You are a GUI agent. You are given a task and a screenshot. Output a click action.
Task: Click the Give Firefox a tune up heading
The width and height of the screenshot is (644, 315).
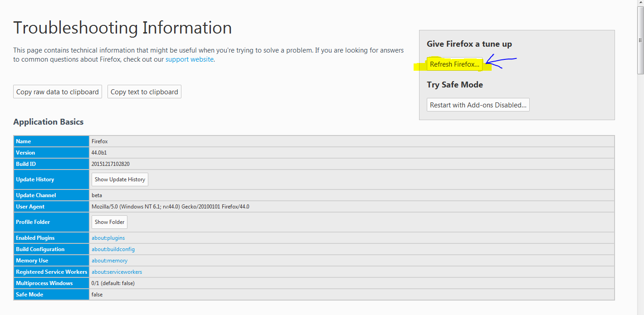(x=469, y=44)
